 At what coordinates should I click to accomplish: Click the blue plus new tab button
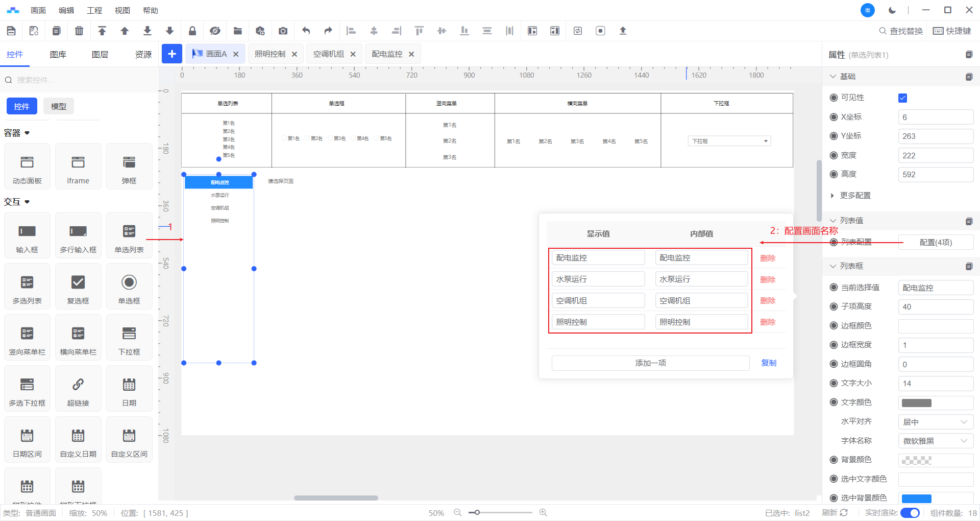[172, 54]
